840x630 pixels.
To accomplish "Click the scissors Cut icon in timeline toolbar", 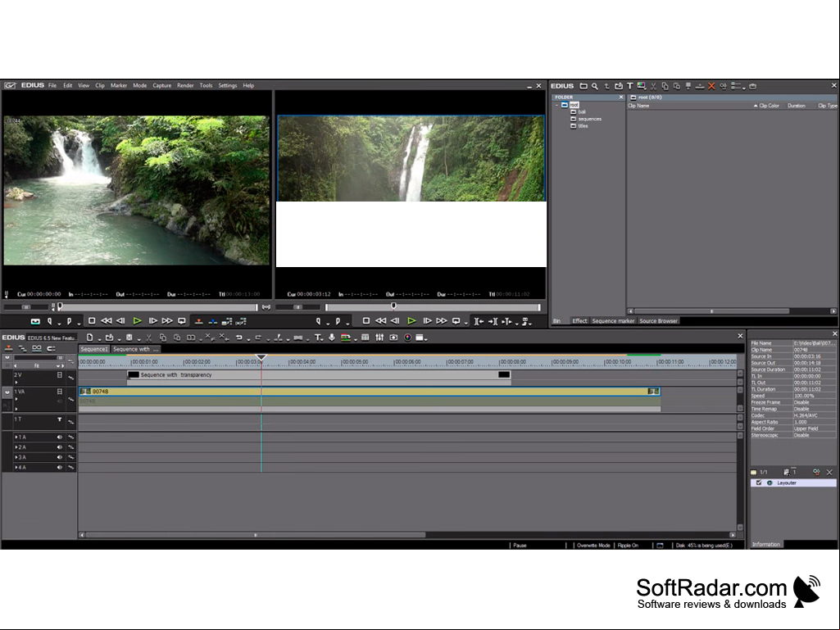I will [x=149, y=338].
